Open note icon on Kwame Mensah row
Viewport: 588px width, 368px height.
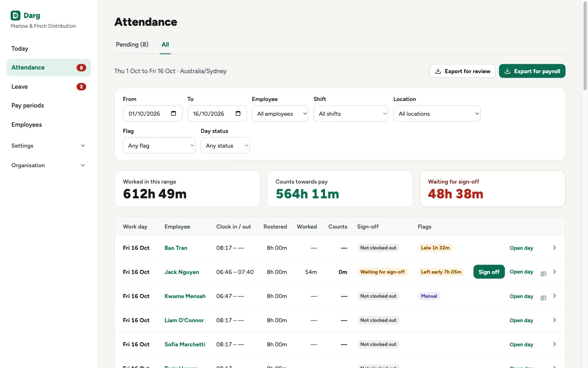point(543,298)
